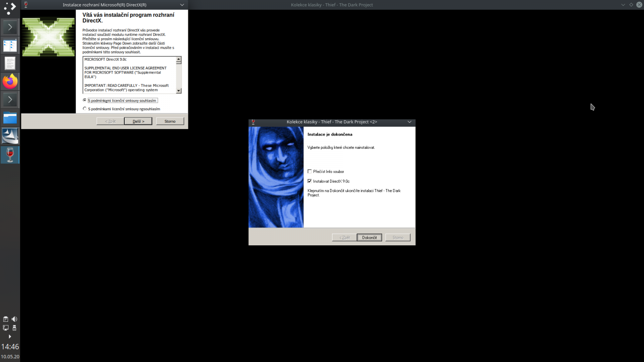Select the license disagreement radio option
This screenshot has height=362, width=644.
(x=85, y=109)
